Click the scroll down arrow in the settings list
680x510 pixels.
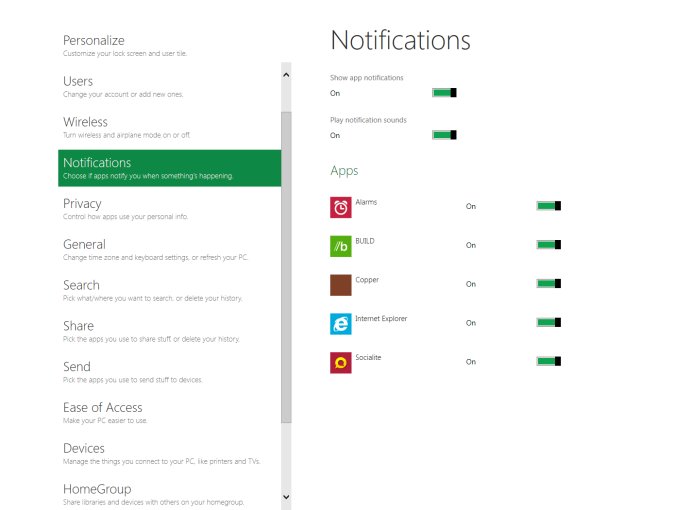(286, 497)
